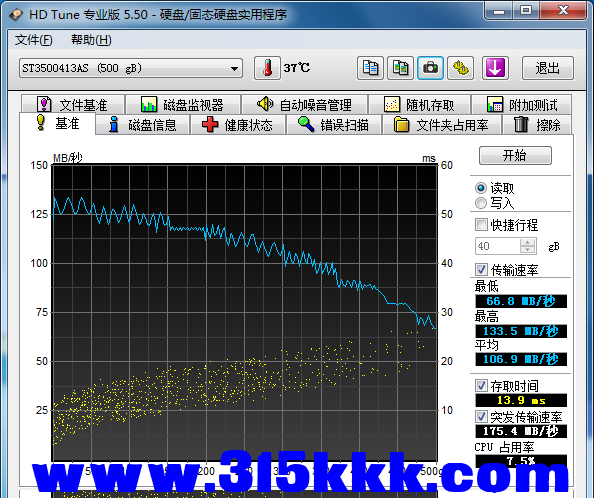The width and height of the screenshot is (594, 498).
Task: Toggle the 突发传输速率 checkbox
Action: tap(481, 417)
